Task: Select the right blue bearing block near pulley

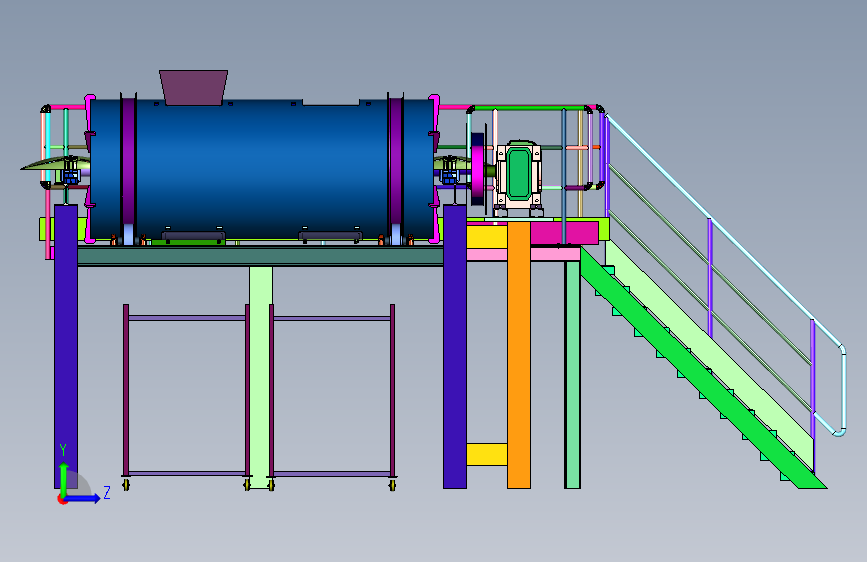Action: [x=450, y=177]
